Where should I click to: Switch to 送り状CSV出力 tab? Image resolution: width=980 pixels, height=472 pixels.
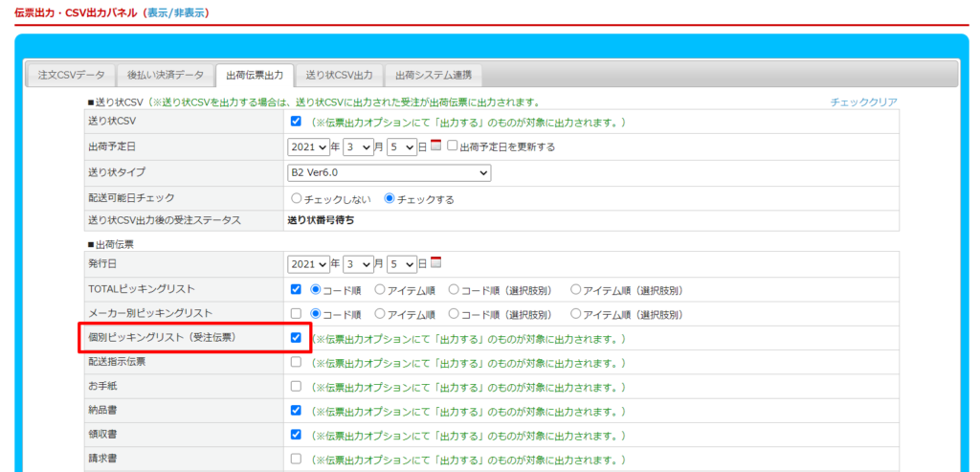click(x=339, y=75)
